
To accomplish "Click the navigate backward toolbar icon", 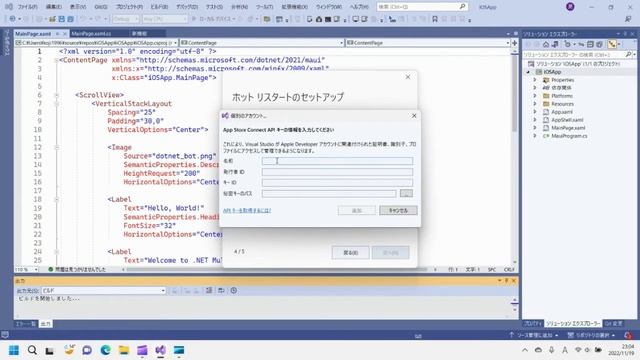I will point(13,19).
